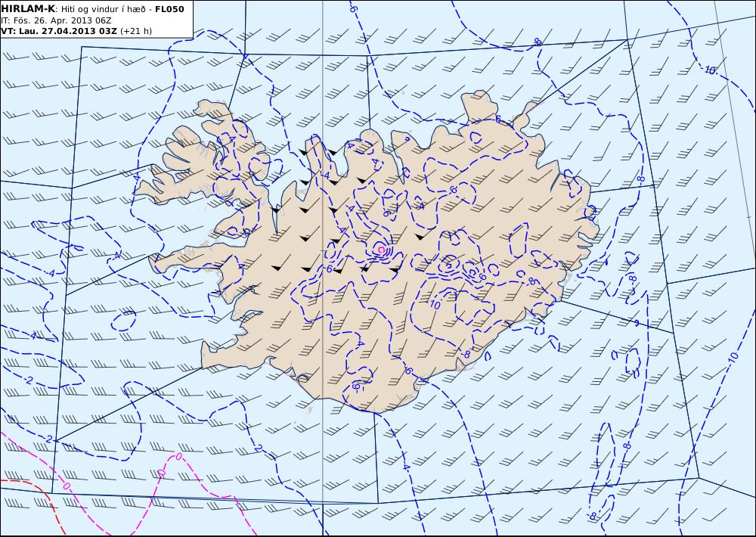Click the initial time line 'IT: Fös. 26. Apr. 2013 06Z'
Image resolution: width=756 pixels, height=537 pixels.
(x=57, y=20)
